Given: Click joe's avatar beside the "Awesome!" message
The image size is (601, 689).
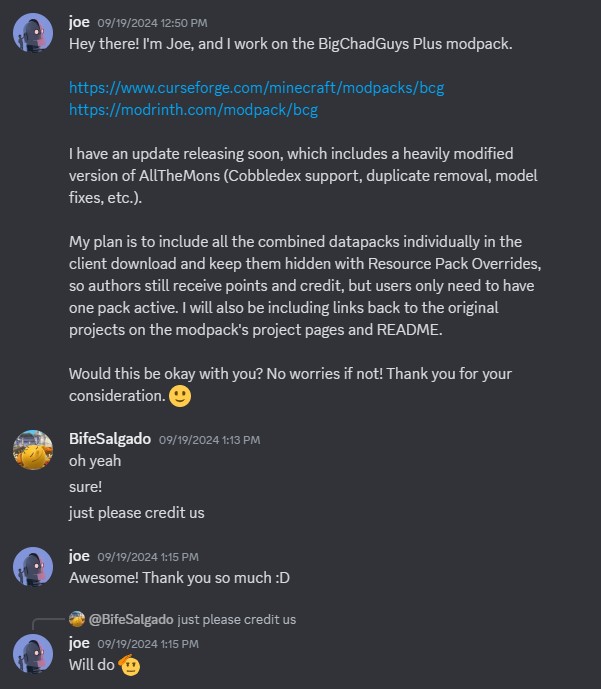Looking at the screenshot, I should 33,567.
